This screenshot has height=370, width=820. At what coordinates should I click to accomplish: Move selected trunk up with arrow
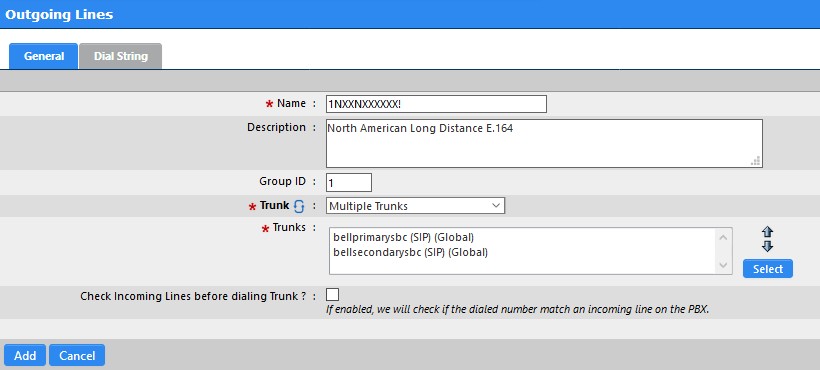768,233
